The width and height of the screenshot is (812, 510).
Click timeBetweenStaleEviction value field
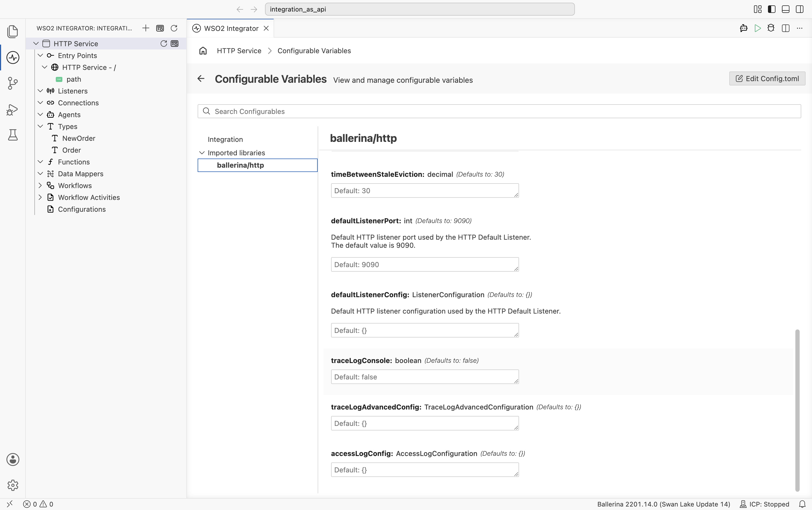(425, 191)
